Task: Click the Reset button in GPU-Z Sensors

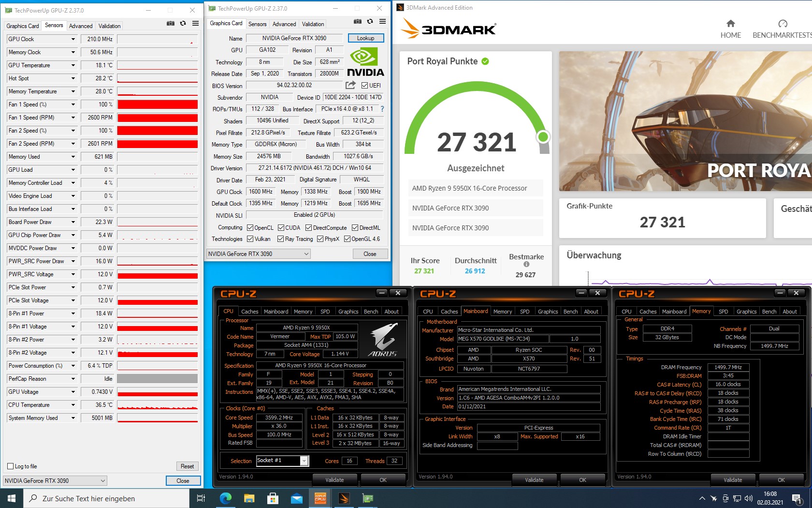Action: (188, 466)
